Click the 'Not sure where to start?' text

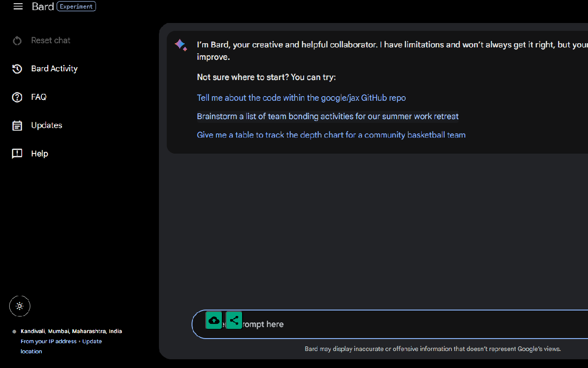point(266,77)
